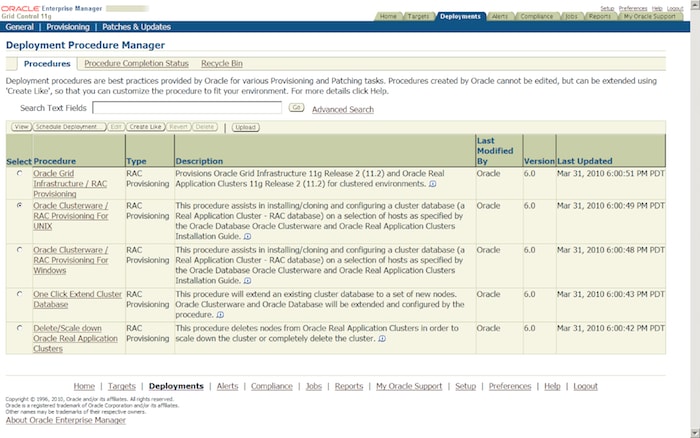Click the Schedule Deployment button
The image size is (700, 438).
[70, 127]
